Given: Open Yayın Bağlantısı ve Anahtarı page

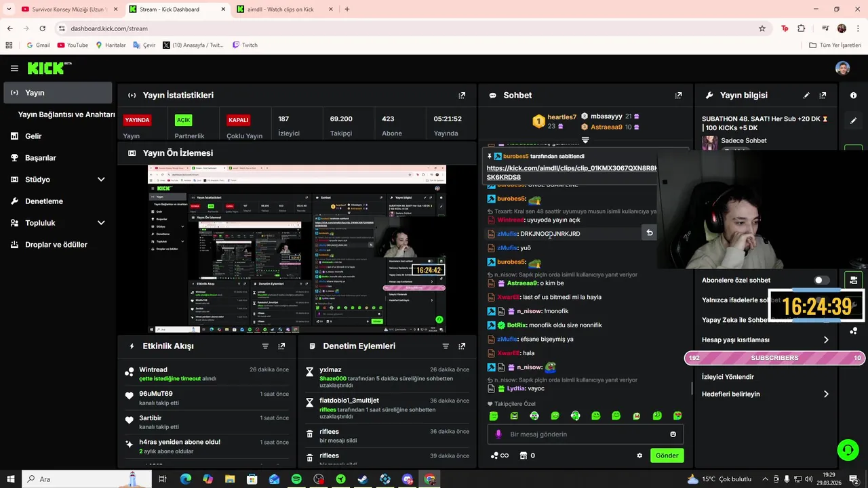Looking at the screenshot, I should [x=66, y=115].
